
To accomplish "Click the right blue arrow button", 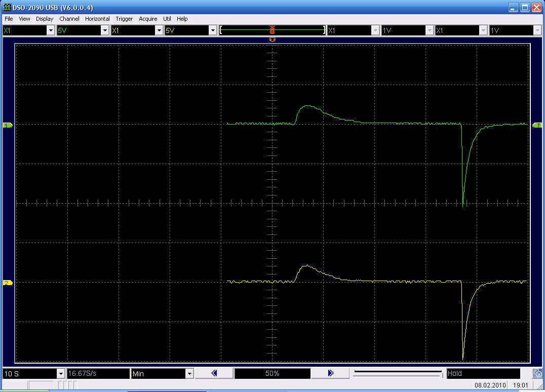I will tap(330, 373).
